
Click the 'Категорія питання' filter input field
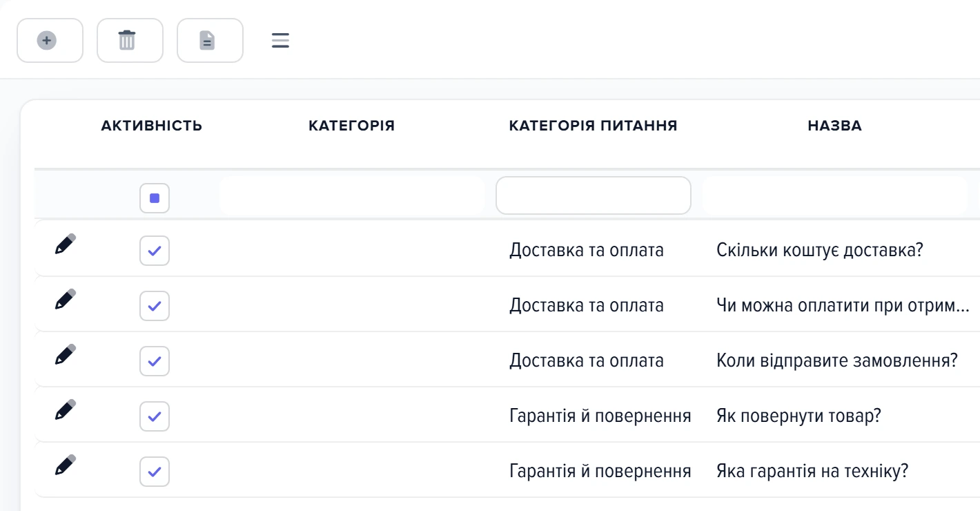click(594, 195)
